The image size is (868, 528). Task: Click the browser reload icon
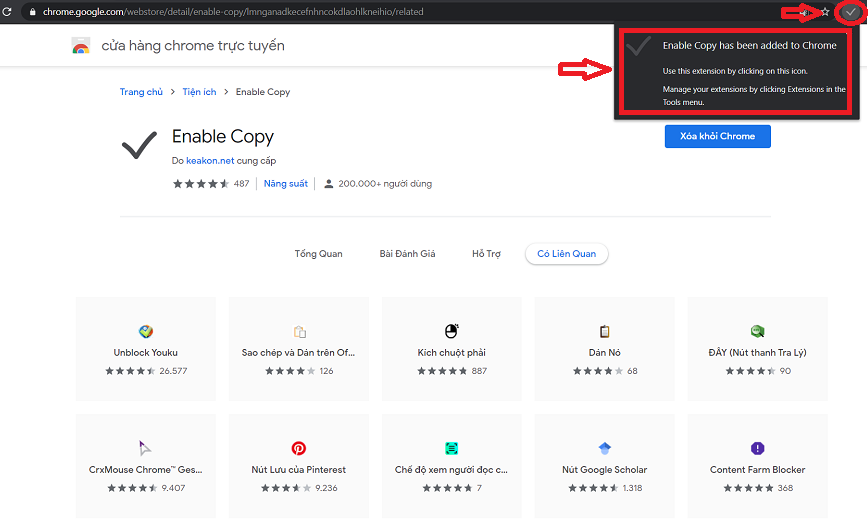point(7,12)
